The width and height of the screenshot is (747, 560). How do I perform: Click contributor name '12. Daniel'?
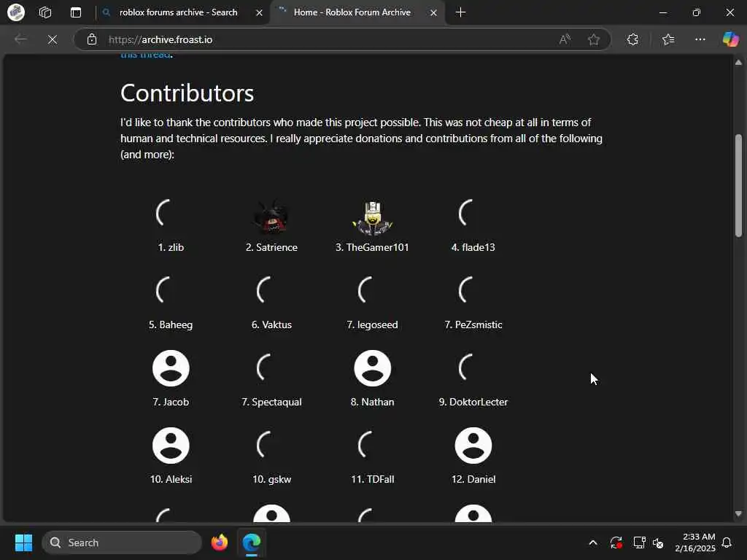coord(473,479)
